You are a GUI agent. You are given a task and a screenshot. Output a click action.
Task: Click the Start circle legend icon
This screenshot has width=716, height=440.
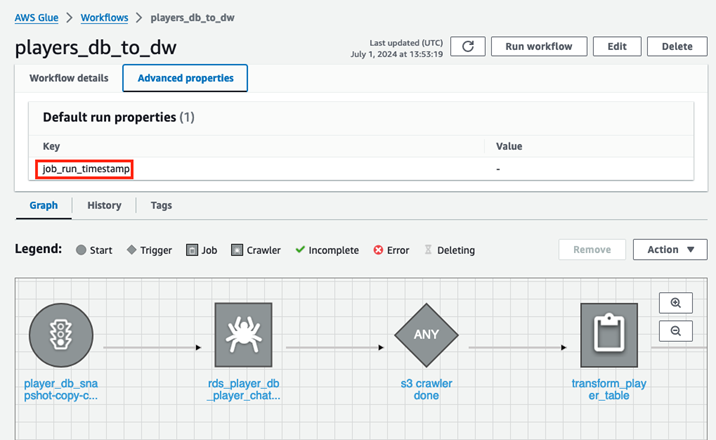click(81, 250)
